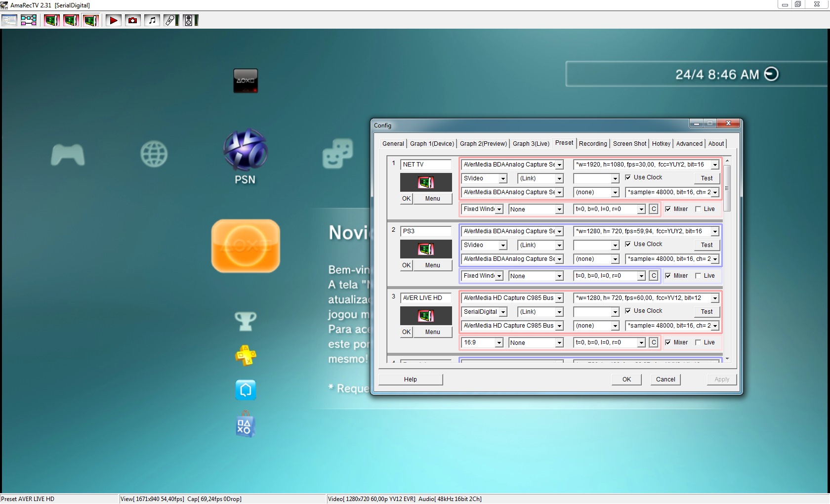Select third capture card preset in toolbar
This screenshot has width=830, height=504.
tap(91, 20)
